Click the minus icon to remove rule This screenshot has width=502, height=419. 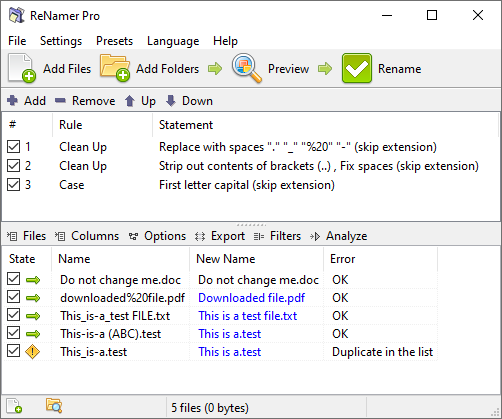[60, 100]
